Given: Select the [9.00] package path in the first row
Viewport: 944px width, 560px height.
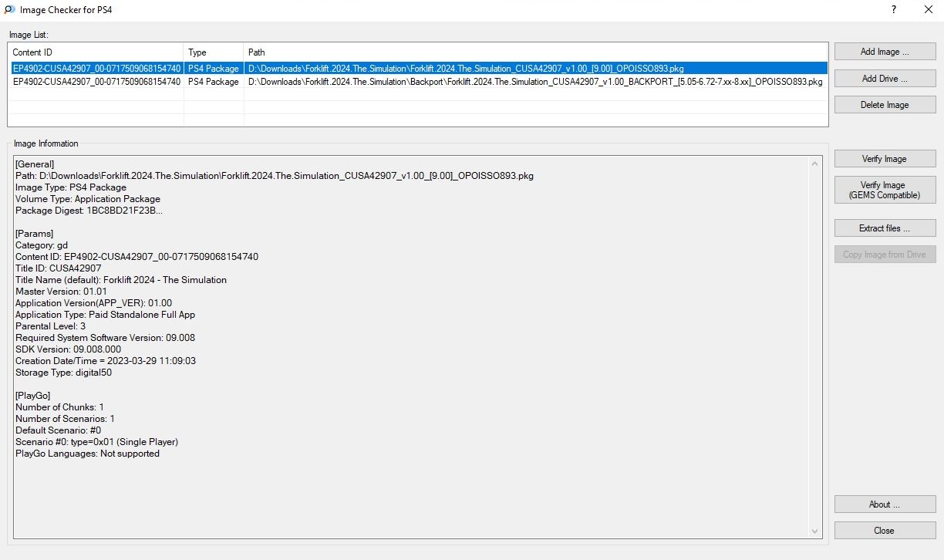Looking at the screenshot, I should tap(466, 69).
